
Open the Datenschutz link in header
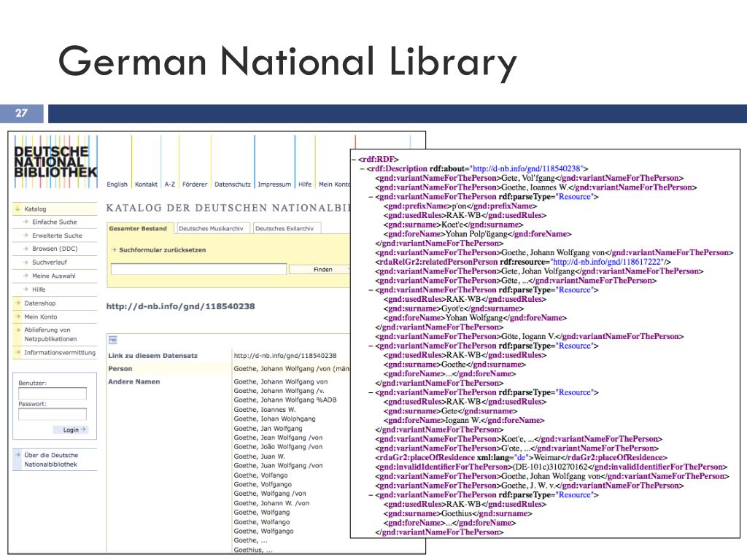pyautogui.click(x=233, y=184)
